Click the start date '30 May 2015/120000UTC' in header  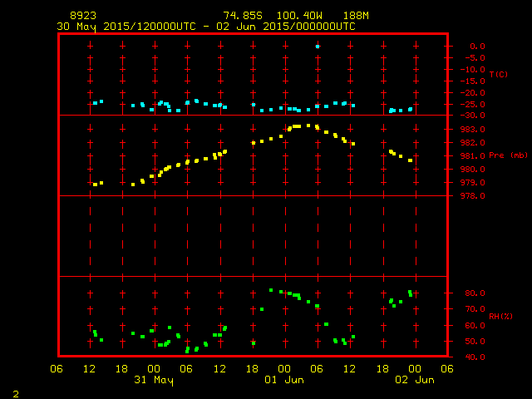click(x=126, y=27)
